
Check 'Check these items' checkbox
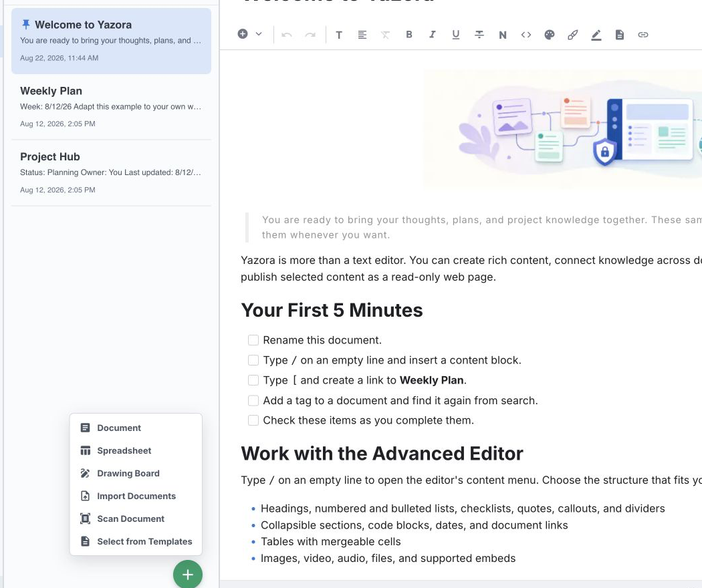(253, 420)
